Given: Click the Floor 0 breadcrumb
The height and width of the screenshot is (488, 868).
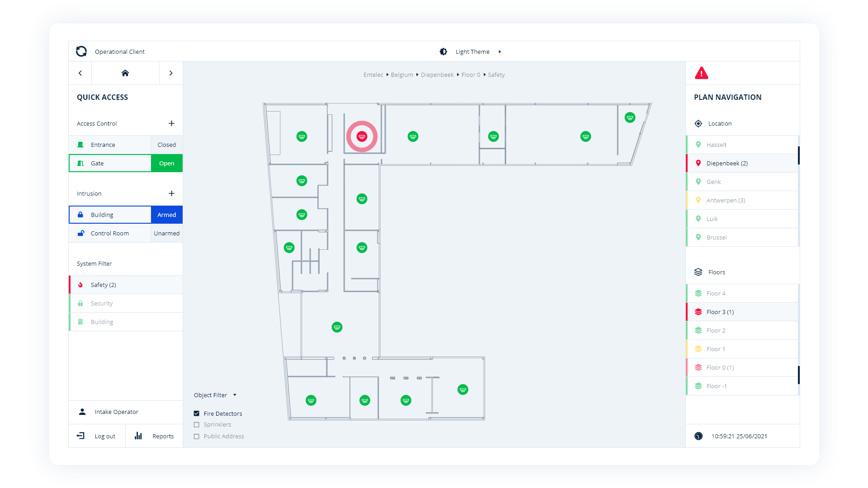Looking at the screenshot, I should click(471, 75).
